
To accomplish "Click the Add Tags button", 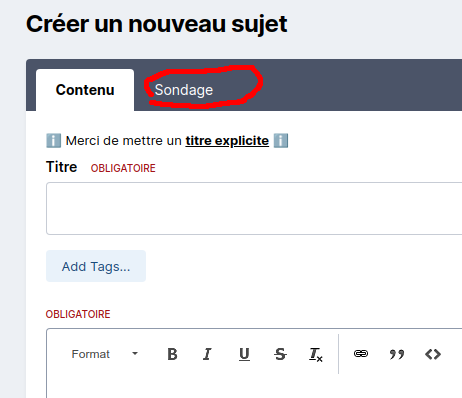I will pyautogui.click(x=96, y=266).
